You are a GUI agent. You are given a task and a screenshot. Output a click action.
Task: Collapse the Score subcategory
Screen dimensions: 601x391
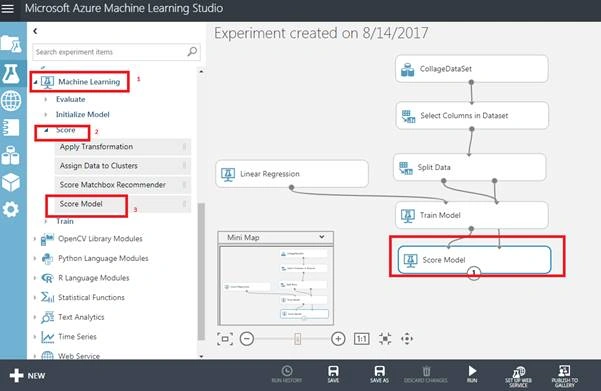coord(46,130)
